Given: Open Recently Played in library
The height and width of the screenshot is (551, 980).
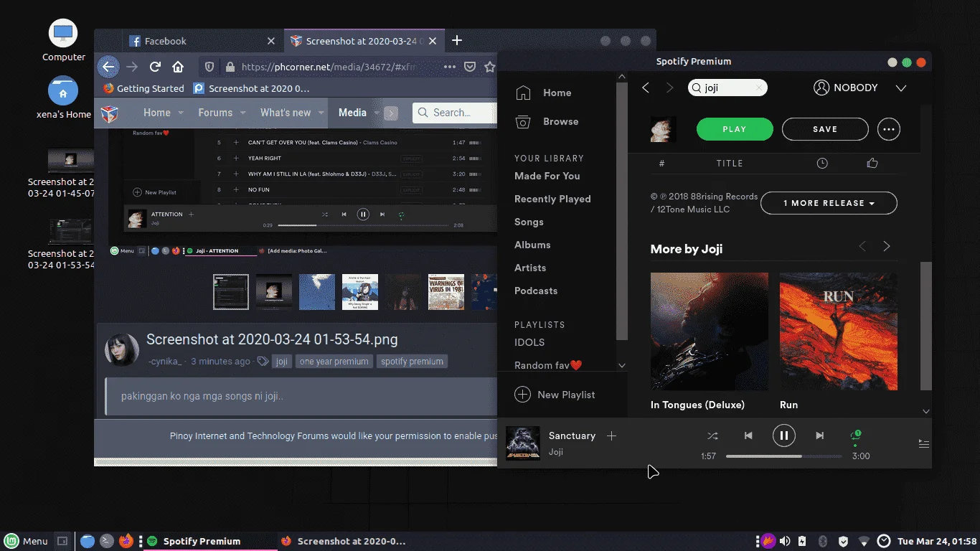Looking at the screenshot, I should [x=552, y=199].
